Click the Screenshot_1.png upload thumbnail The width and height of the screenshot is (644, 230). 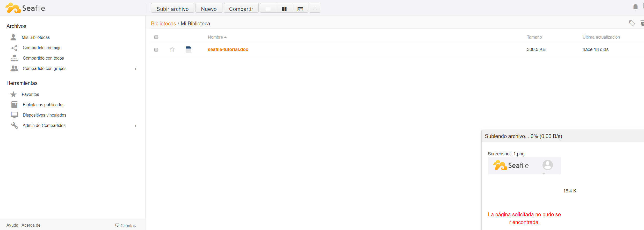tap(524, 166)
